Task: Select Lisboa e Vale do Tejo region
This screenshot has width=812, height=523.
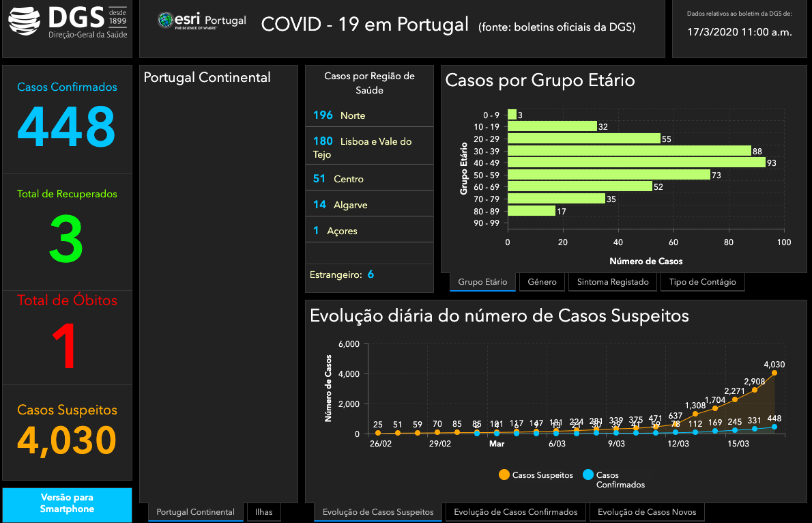Action: point(369,147)
